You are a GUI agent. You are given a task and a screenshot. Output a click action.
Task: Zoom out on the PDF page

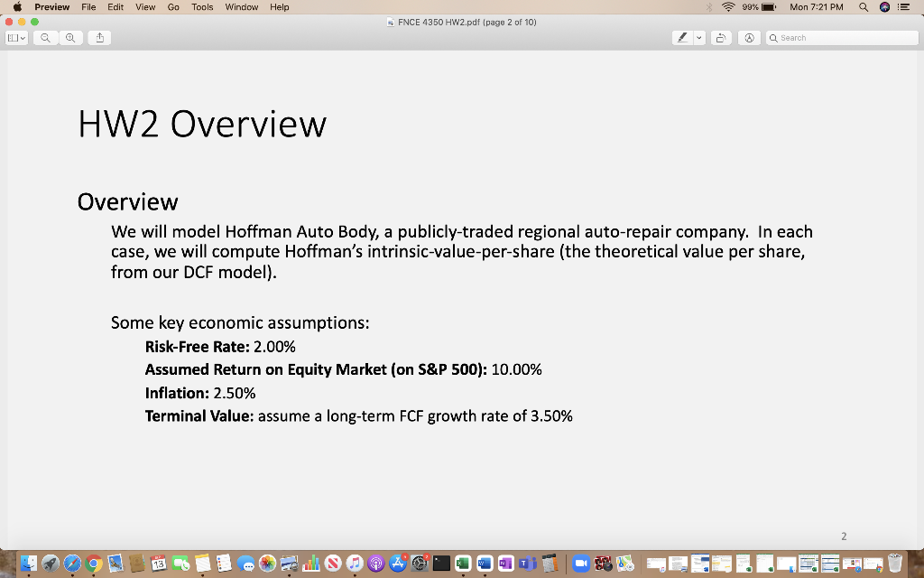coord(47,37)
